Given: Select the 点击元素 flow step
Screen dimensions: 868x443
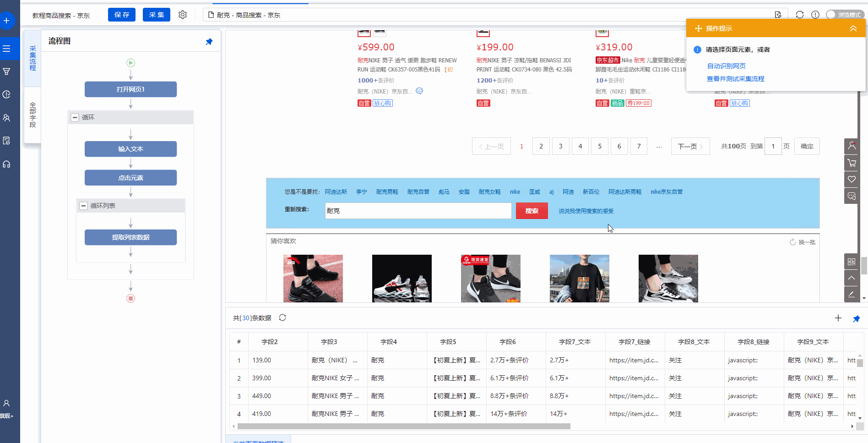Looking at the screenshot, I should pyautogui.click(x=130, y=178).
